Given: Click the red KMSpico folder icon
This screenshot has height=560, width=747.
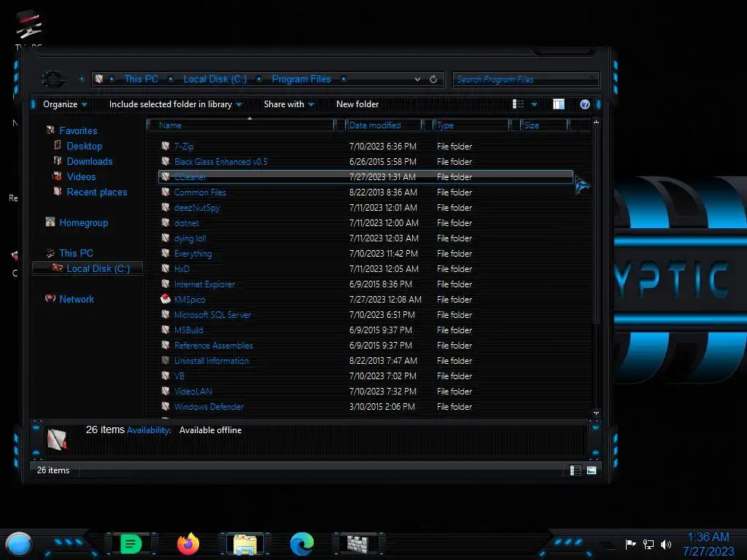Looking at the screenshot, I should pos(166,299).
